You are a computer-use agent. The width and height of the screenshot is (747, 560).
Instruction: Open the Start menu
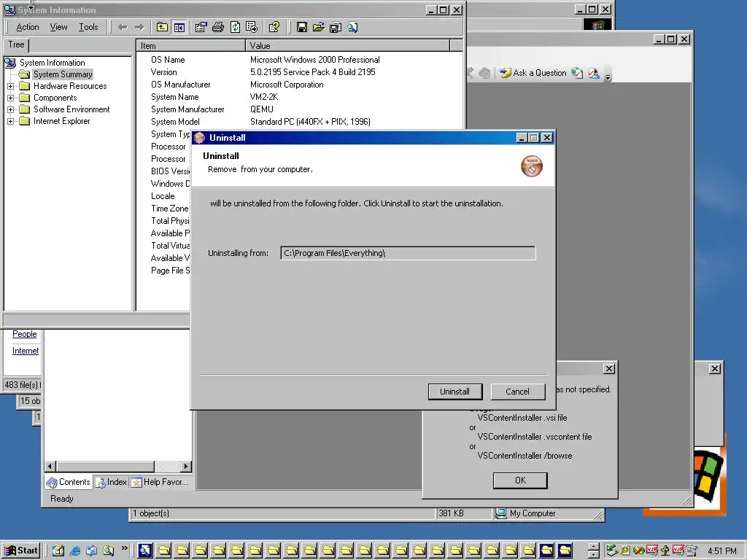(20, 551)
